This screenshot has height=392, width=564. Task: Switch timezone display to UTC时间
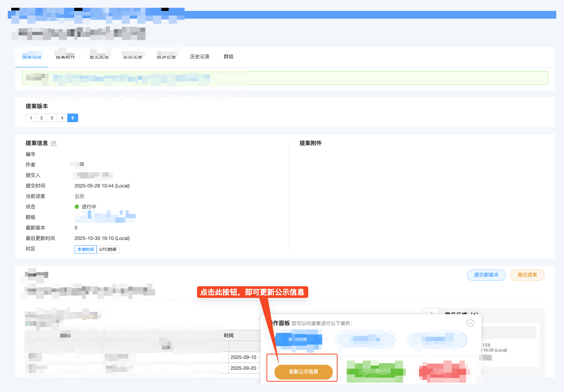tap(108, 249)
